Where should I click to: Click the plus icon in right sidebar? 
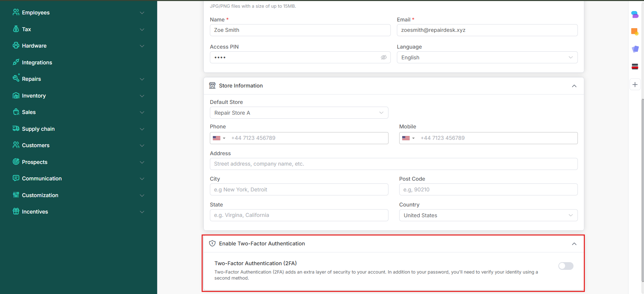(x=635, y=85)
